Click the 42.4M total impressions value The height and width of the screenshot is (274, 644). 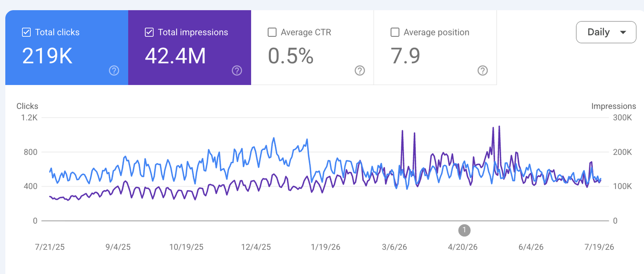[175, 56]
